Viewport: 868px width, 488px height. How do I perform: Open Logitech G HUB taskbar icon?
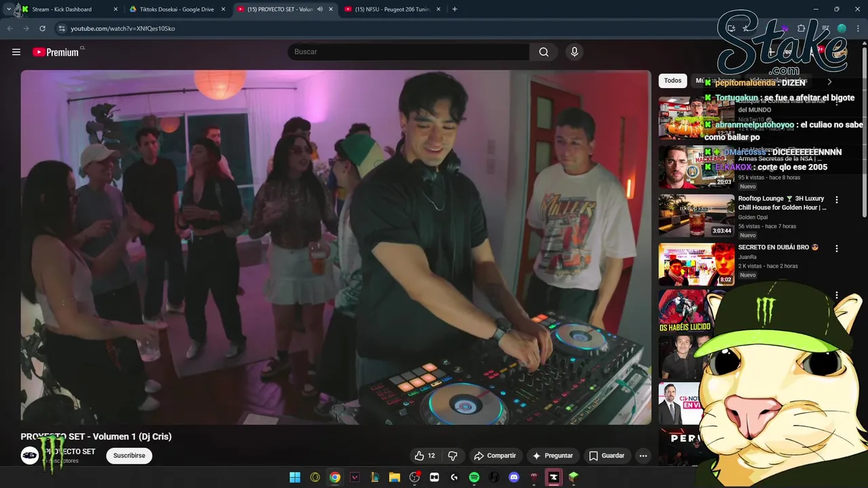click(x=454, y=477)
